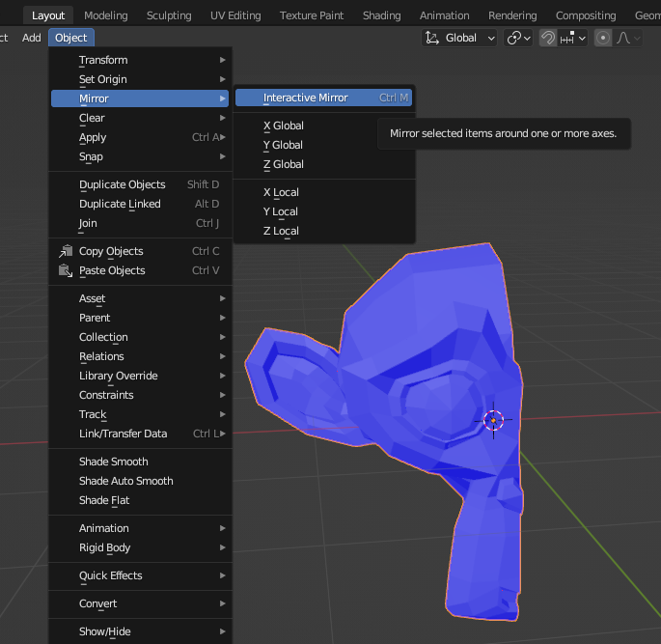661x644 pixels.
Task: Open the Convert submenu
Action: [x=140, y=604]
